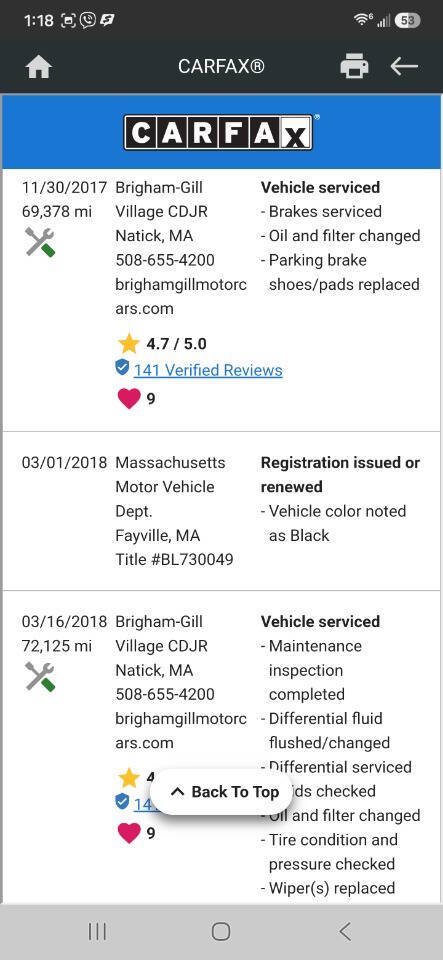The height and width of the screenshot is (960, 443).
Task: Tap the CARFAX logo banner
Action: pyautogui.click(x=221, y=132)
